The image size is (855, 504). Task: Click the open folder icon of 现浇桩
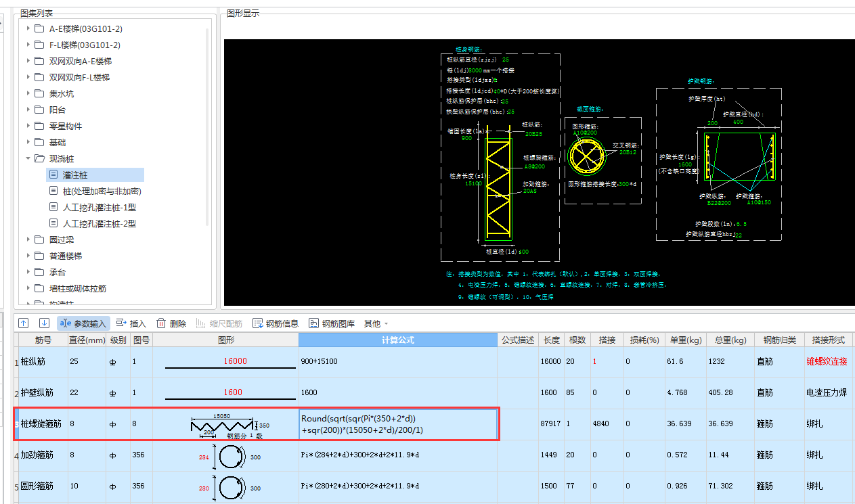click(39, 158)
